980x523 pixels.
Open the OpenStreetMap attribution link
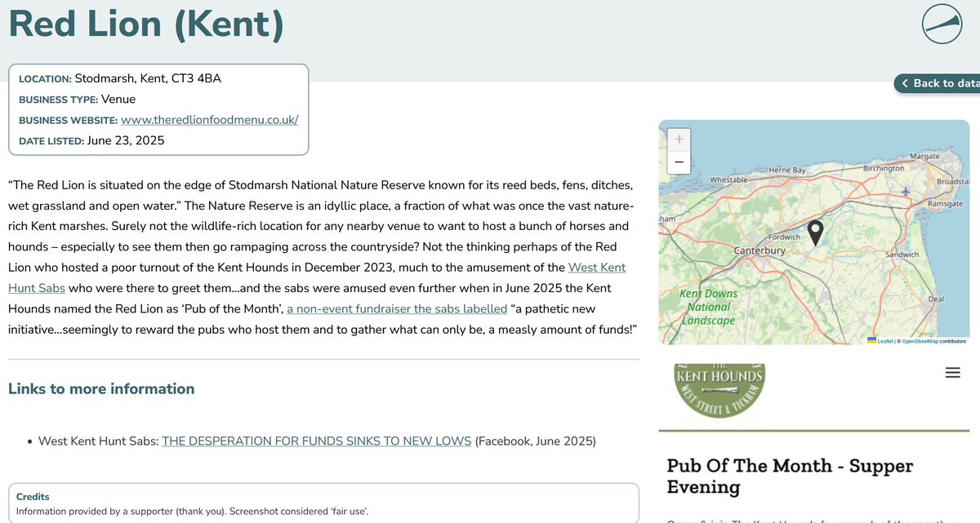921,341
